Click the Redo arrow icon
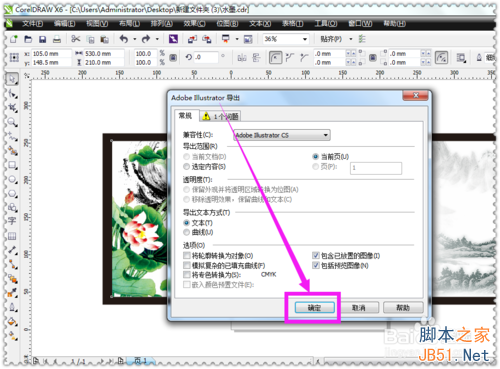The image size is (500, 369). pyautogui.click(x=146, y=39)
